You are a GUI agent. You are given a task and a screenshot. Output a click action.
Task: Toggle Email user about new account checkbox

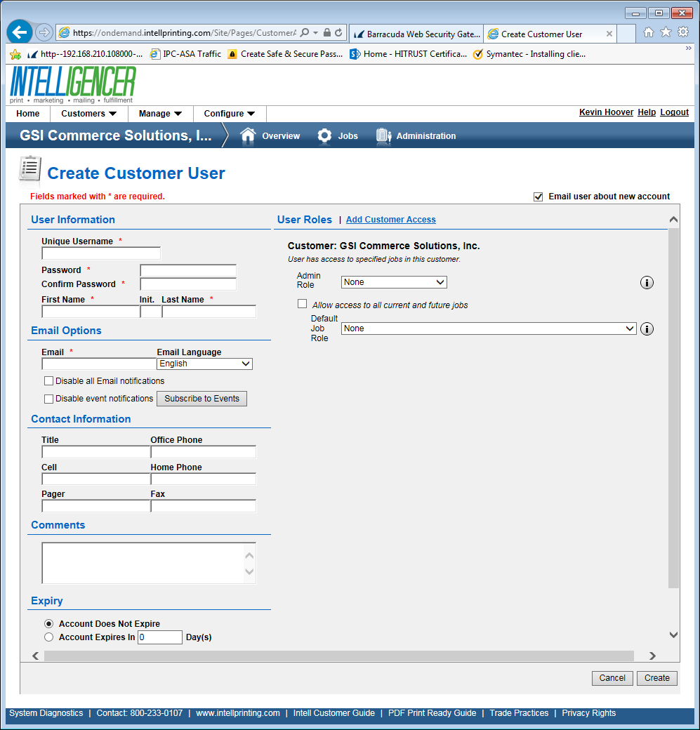539,197
